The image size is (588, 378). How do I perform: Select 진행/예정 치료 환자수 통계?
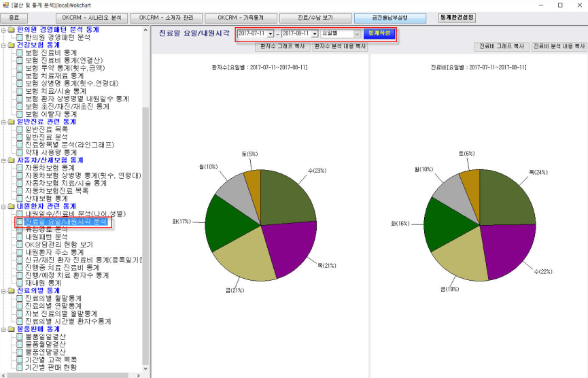tap(67, 275)
